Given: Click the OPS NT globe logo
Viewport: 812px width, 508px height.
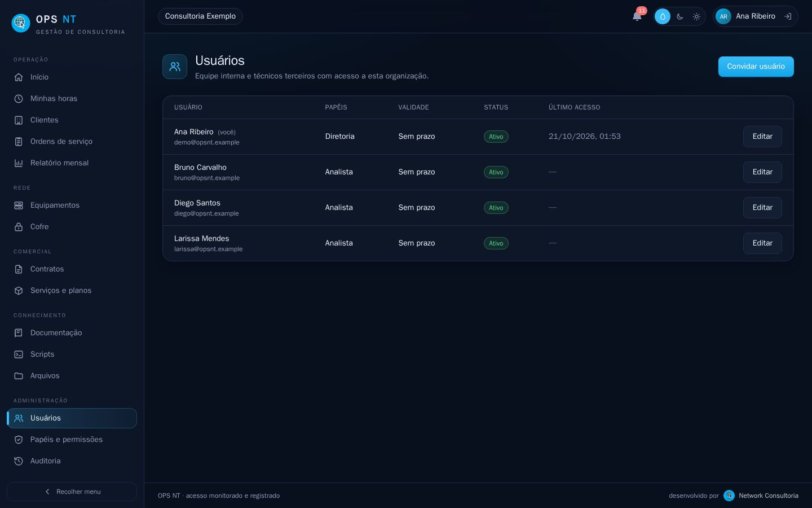Looking at the screenshot, I should [21, 23].
